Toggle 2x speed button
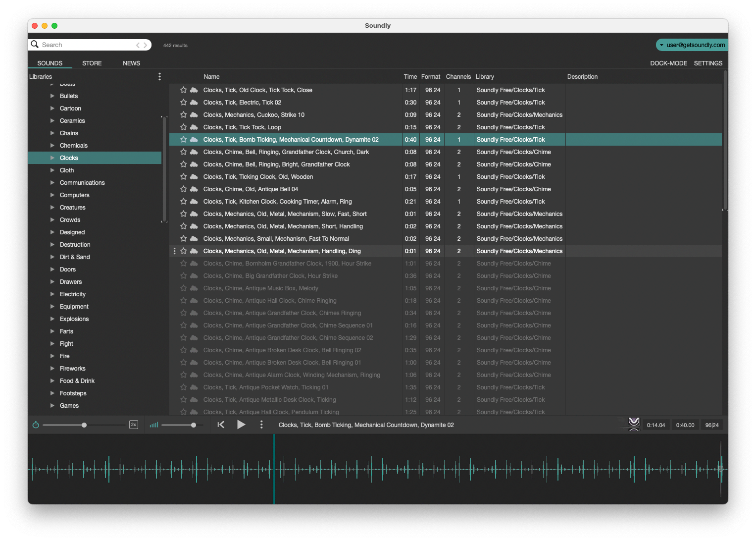 click(x=134, y=425)
